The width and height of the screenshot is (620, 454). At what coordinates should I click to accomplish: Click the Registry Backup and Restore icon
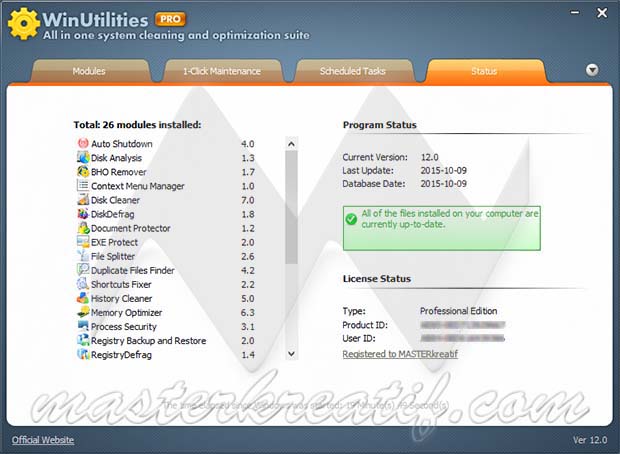point(83,340)
